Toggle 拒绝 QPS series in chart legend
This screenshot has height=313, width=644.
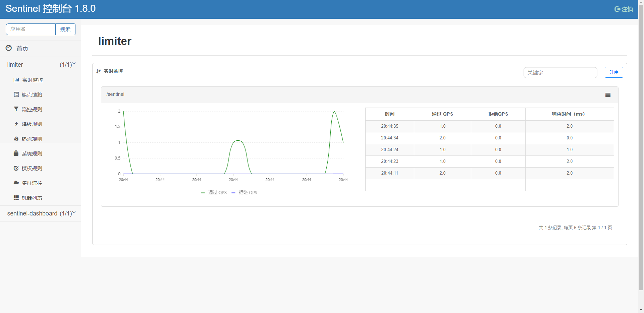[x=244, y=193]
